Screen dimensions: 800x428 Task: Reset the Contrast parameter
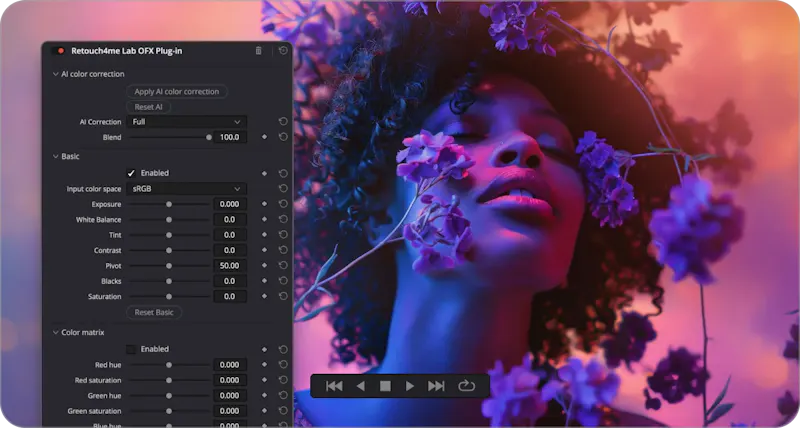[x=283, y=249]
